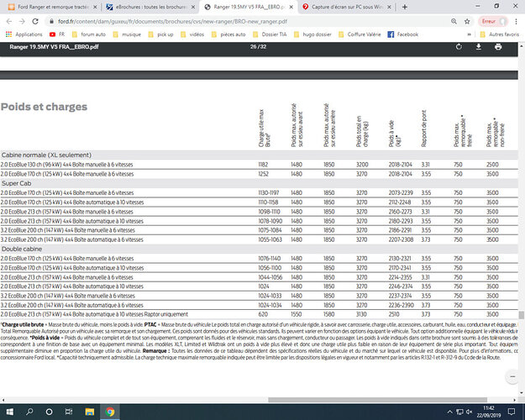Click the taskbar clock showing 11:42

click(x=489, y=412)
